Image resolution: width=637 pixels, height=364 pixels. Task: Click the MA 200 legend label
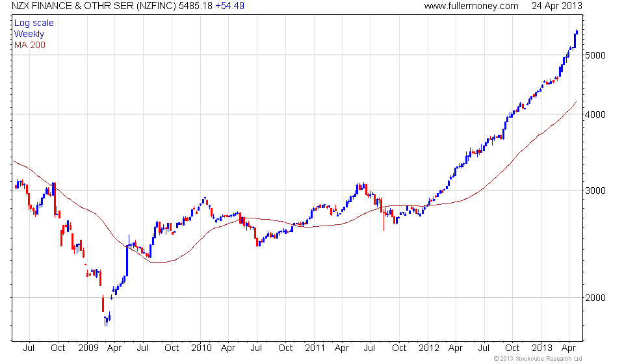(30, 45)
